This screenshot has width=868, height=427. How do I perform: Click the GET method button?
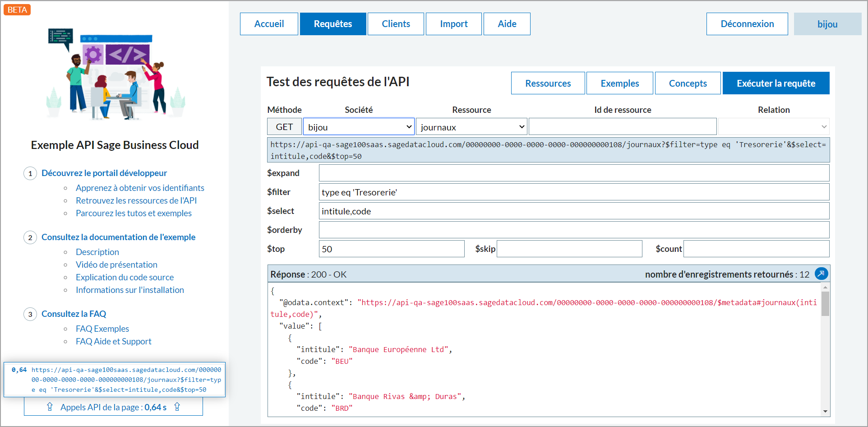[x=284, y=127]
